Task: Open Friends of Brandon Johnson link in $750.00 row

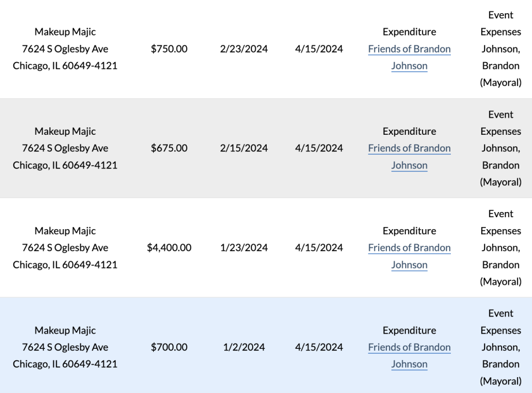Action: [409, 49]
